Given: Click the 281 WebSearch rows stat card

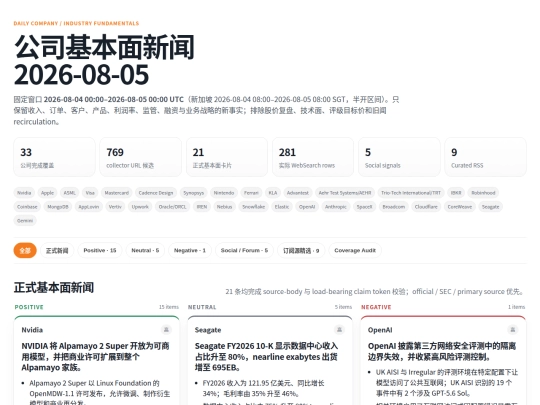Looking at the screenshot, I should [x=313, y=157].
